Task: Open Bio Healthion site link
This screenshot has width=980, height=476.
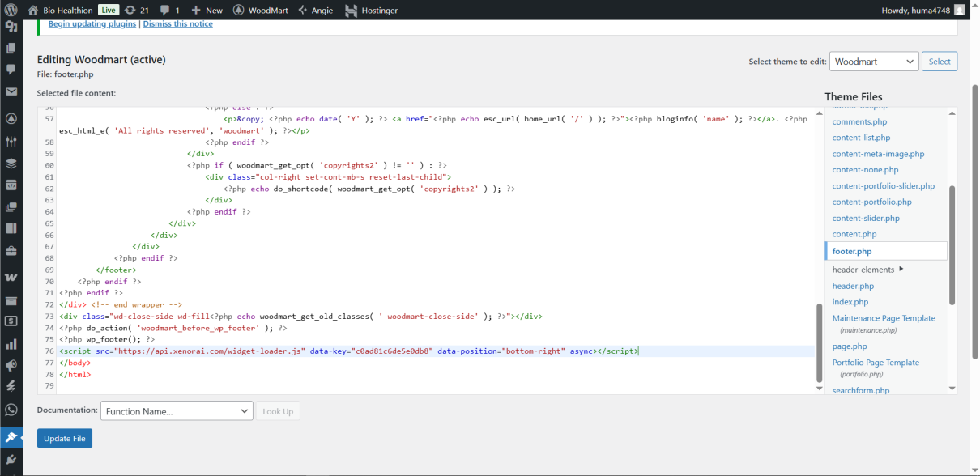Action: click(x=61, y=10)
